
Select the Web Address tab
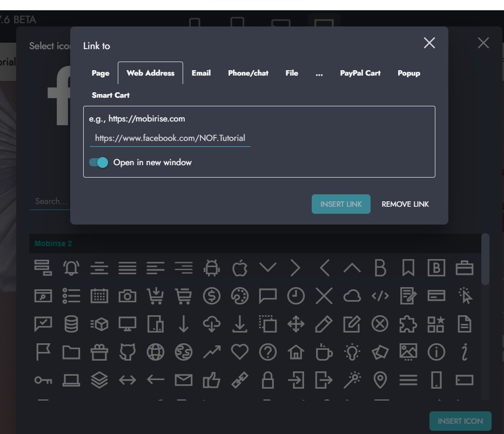[x=150, y=73]
